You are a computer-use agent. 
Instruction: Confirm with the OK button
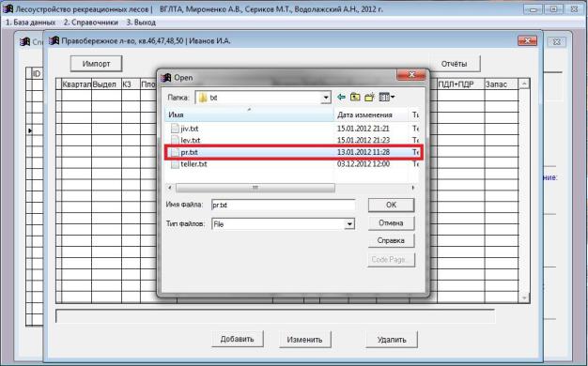coord(391,205)
